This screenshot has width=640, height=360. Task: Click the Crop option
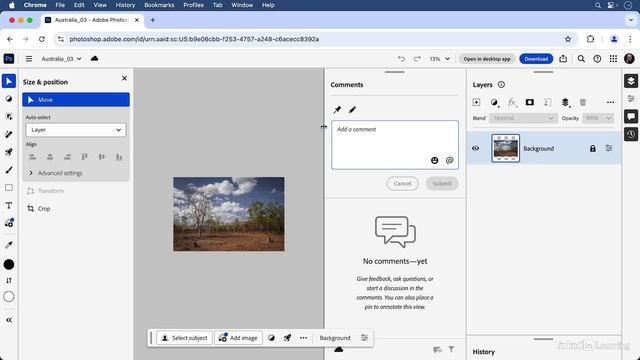click(39, 209)
